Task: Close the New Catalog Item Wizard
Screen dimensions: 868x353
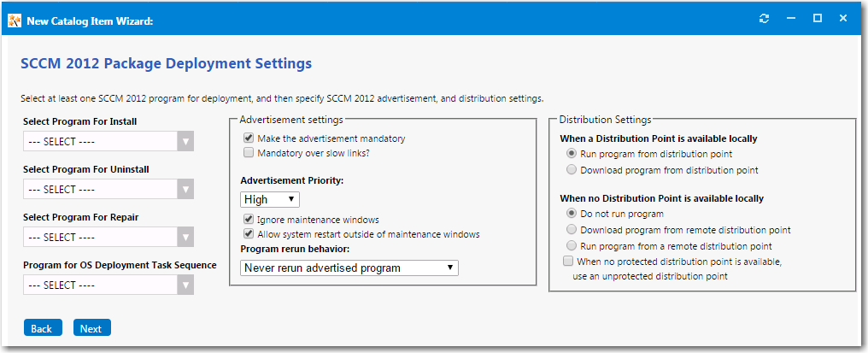Action: [x=843, y=18]
